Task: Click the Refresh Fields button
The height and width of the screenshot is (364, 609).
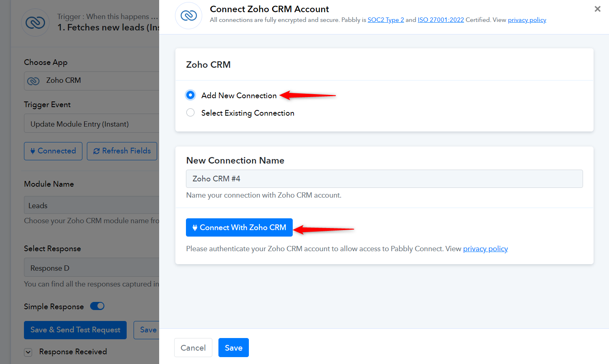Action: coord(122,151)
